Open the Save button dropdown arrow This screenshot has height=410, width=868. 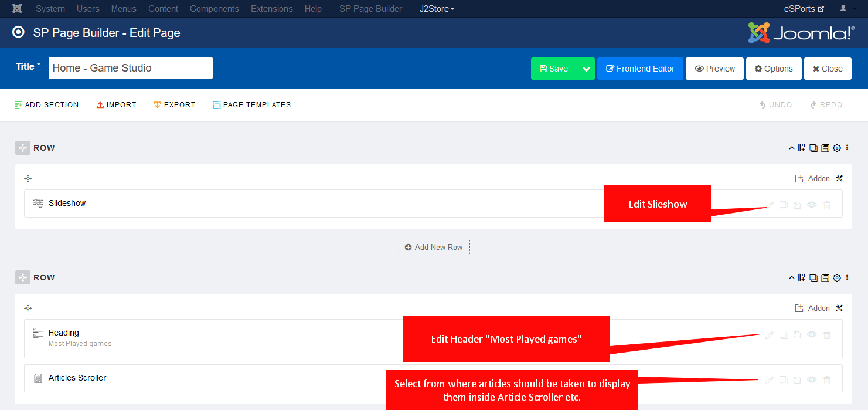pyautogui.click(x=586, y=69)
